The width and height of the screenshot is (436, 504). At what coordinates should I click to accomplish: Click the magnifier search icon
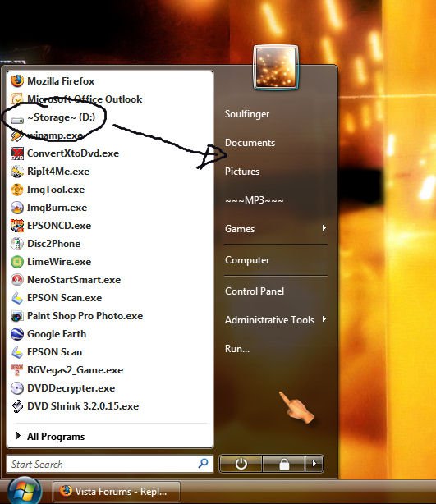[203, 463]
